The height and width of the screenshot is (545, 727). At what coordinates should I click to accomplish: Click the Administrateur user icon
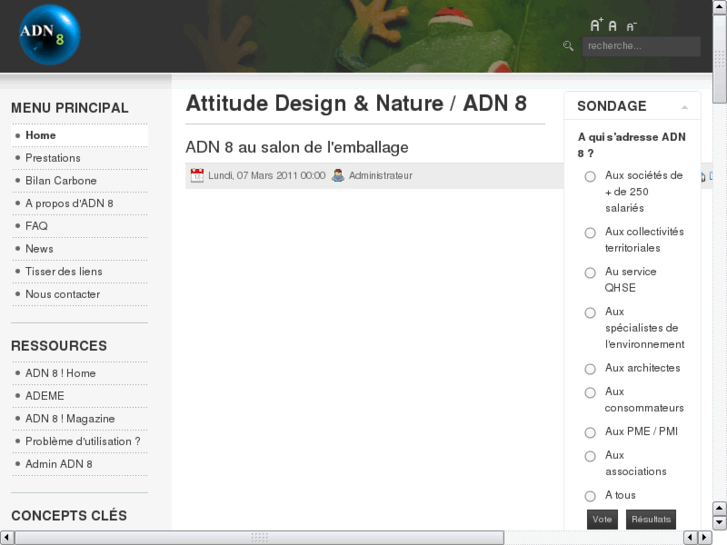point(338,175)
